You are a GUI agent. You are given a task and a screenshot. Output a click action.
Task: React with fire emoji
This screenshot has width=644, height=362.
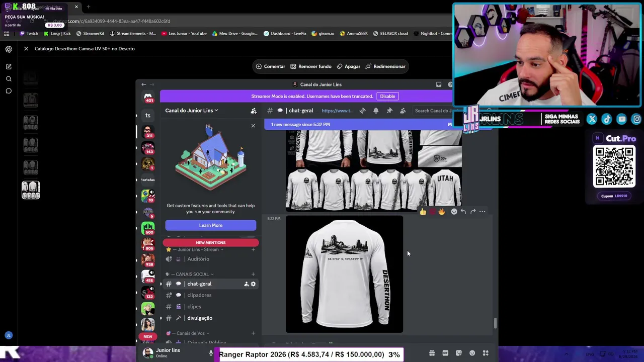click(x=442, y=212)
